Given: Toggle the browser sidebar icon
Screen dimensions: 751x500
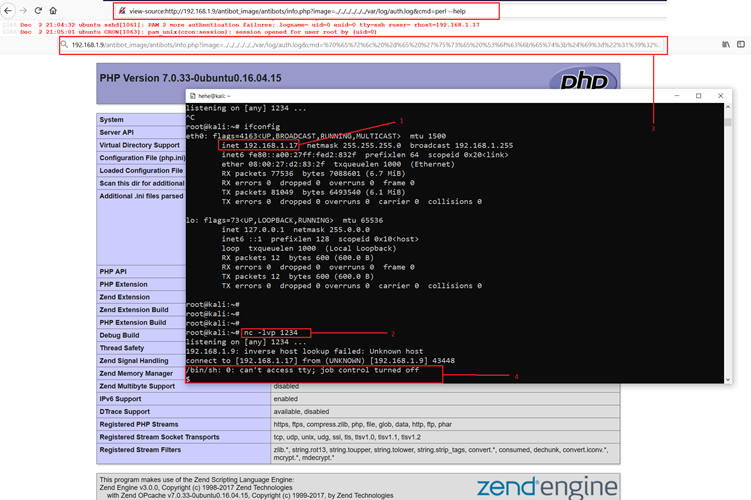Looking at the screenshot, I should pos(730,46).
